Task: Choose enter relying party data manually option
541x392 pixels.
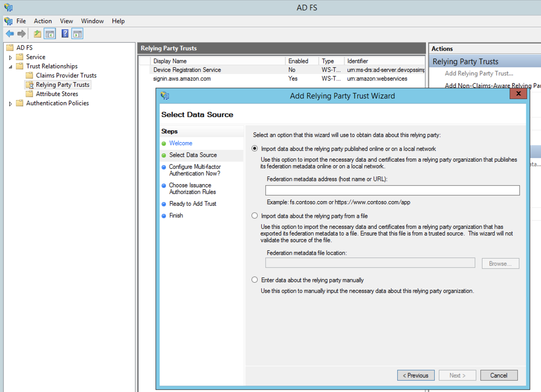Action: [255, 280]
